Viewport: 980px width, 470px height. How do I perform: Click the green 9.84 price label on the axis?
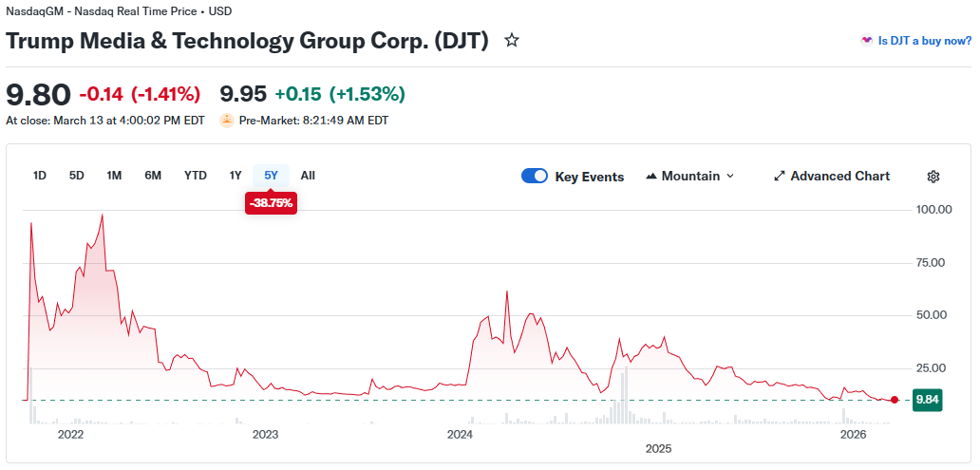pyautogui.click(x=927, y=400)
